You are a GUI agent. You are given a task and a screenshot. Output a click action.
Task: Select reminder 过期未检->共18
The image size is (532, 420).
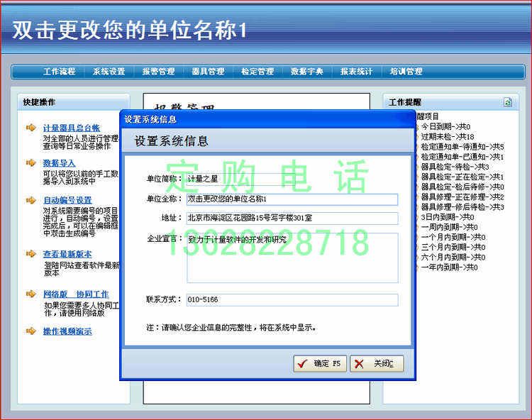pyautogui.click(x=448, y=137)
